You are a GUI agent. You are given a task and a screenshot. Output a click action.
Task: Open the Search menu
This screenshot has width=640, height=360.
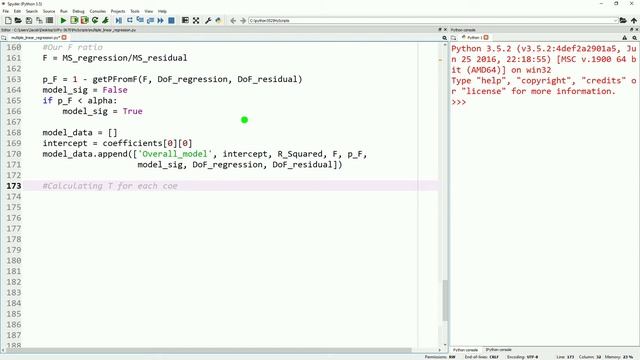pyautogui.click(x=31, y=11)
